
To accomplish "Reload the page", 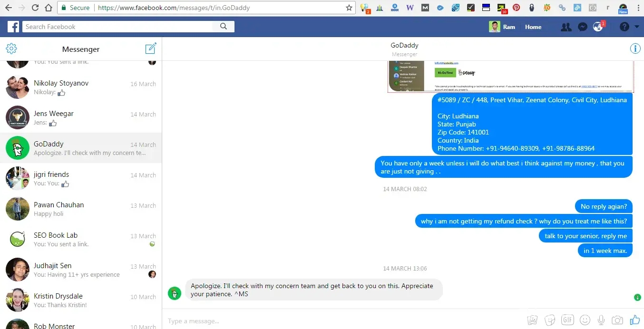I will (x=35, y=8).
